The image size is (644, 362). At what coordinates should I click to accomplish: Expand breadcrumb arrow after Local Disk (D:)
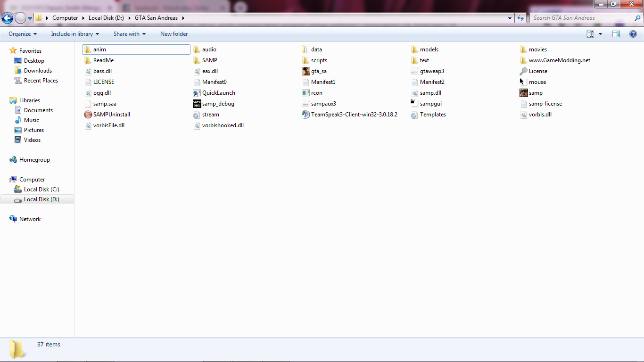[x=130, y=18]
